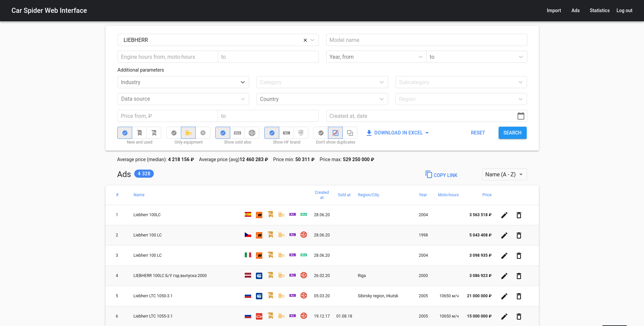
Task: Open Statistics in the top navigation
Action: tap(599, 10)
